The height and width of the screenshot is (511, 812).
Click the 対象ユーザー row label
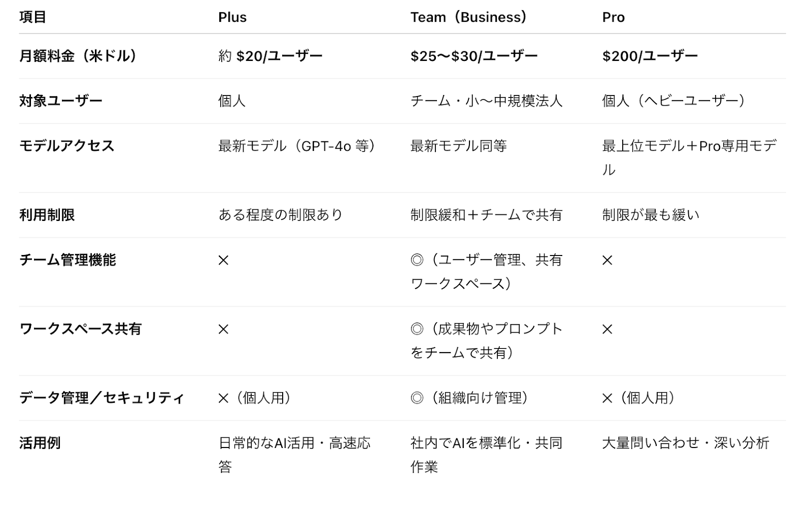(61, 101)
